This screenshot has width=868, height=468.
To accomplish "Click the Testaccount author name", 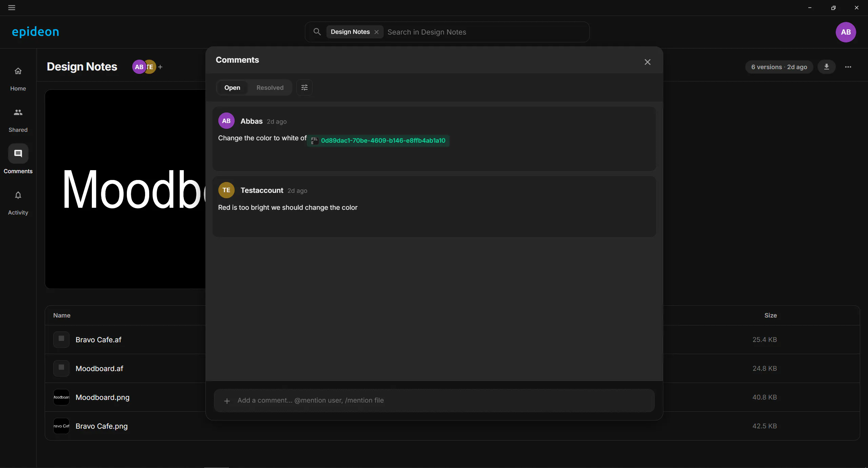I will point(262,190).
